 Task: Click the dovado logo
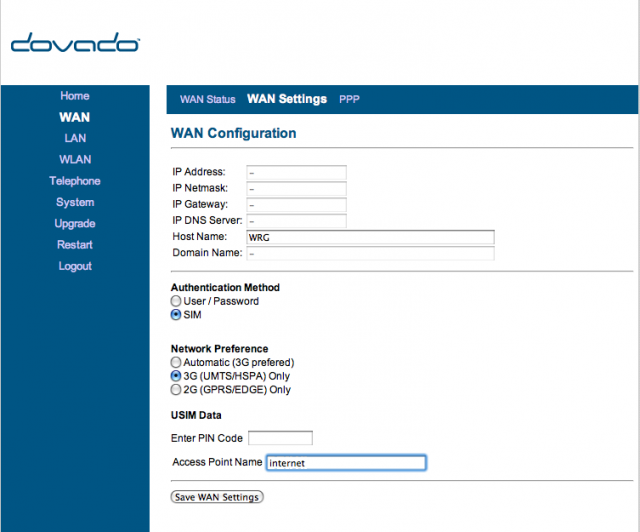point(75,42)
